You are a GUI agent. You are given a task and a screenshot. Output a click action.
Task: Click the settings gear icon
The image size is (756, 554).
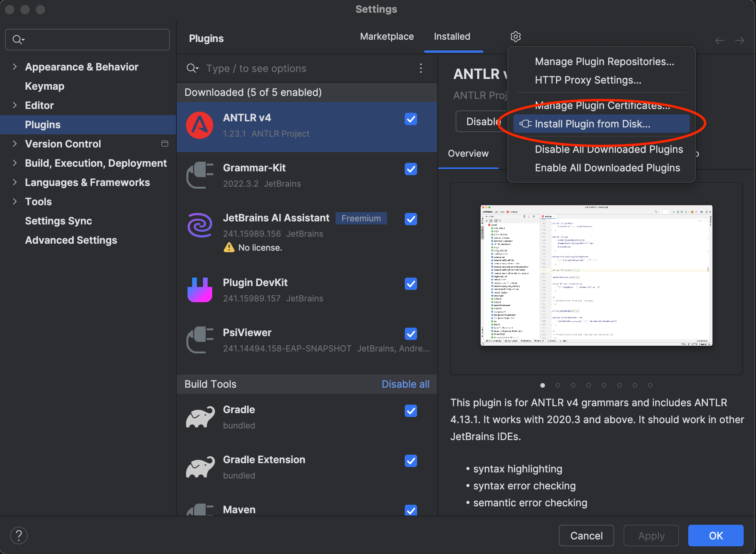pyautogui.click(x=514, y=37)
